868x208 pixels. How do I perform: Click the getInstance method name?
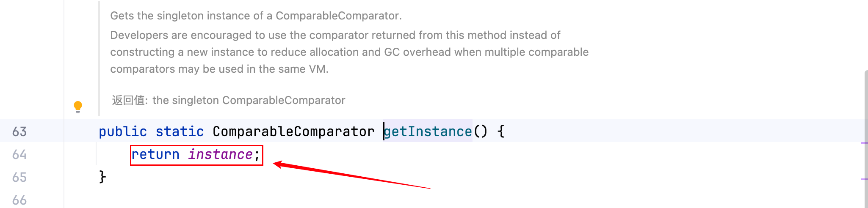coord(428,132)
